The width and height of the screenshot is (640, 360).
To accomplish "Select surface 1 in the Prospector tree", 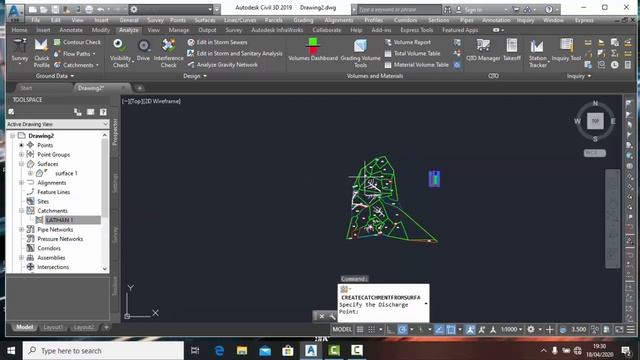I will (x=66, y=173).
